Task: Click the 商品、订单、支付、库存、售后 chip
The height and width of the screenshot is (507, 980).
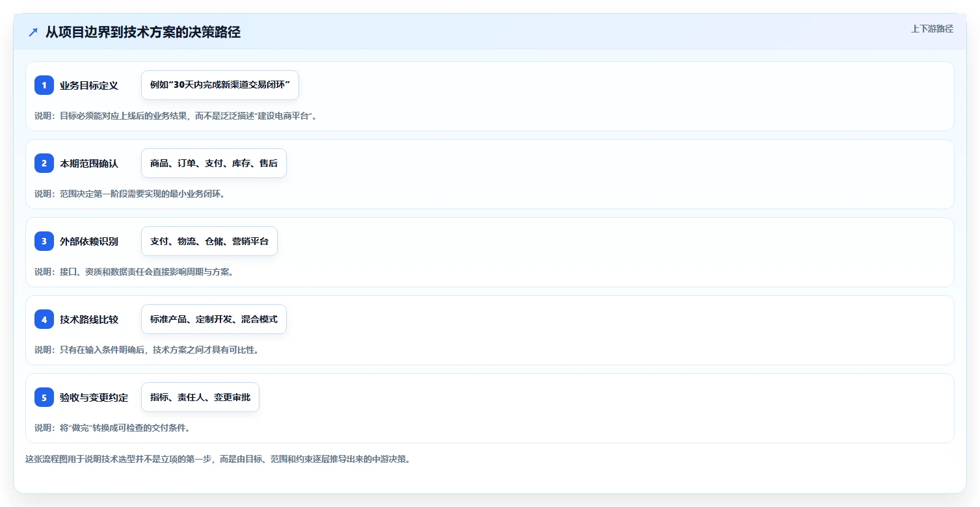Action: 214,163
